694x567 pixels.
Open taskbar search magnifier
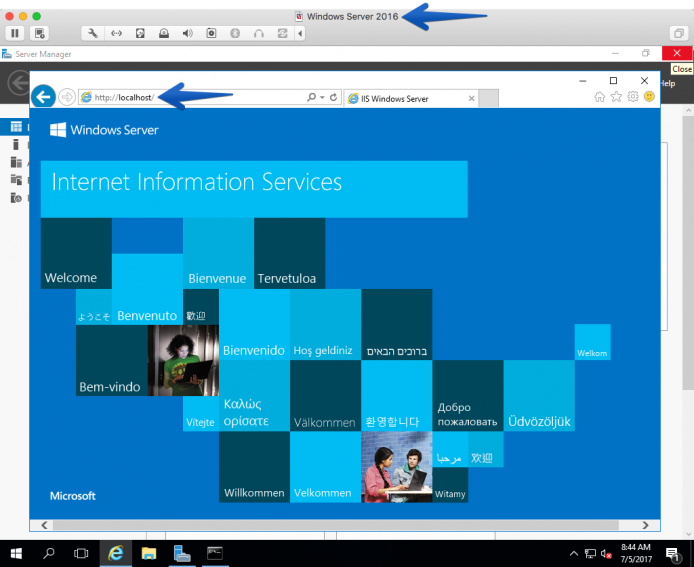click(49, 553)
